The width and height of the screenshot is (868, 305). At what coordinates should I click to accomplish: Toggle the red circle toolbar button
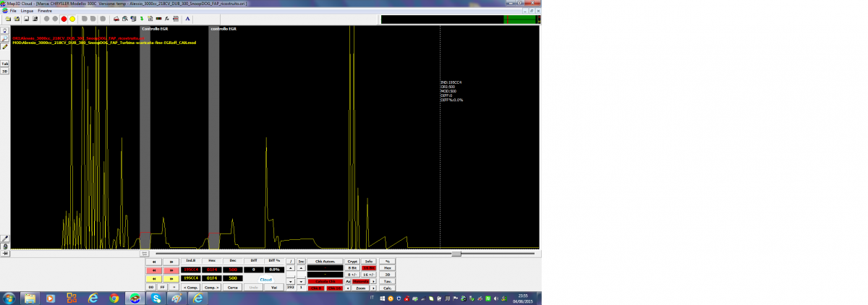[x=64, y=19]
